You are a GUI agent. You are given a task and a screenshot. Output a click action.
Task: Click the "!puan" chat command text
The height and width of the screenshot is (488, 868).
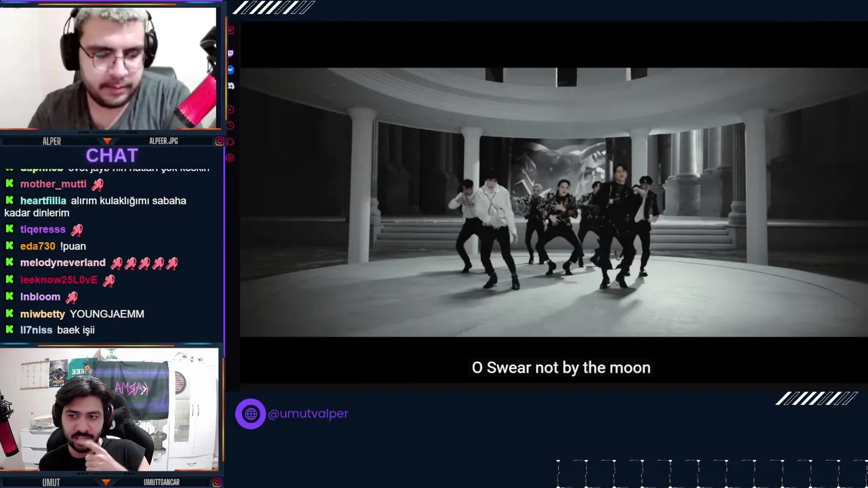(x=73, y=246)
